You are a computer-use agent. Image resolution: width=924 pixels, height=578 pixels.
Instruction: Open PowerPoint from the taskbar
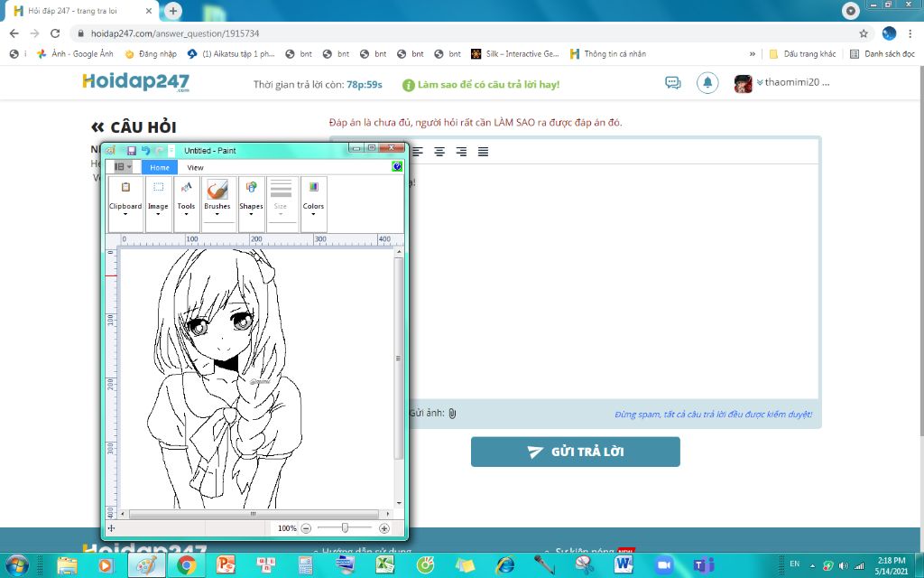point(226,565)
